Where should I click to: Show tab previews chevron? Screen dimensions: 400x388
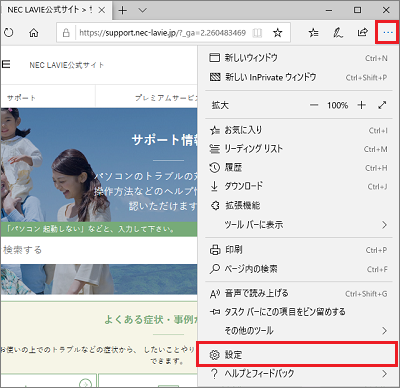click(142, 10)
